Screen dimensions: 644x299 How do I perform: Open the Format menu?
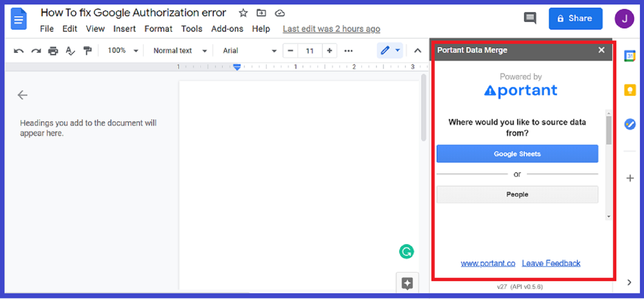(x=158, y=29)
